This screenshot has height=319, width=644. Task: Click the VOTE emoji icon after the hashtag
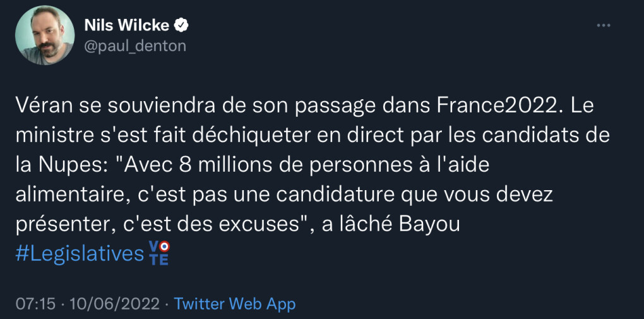tap(158, 253)
